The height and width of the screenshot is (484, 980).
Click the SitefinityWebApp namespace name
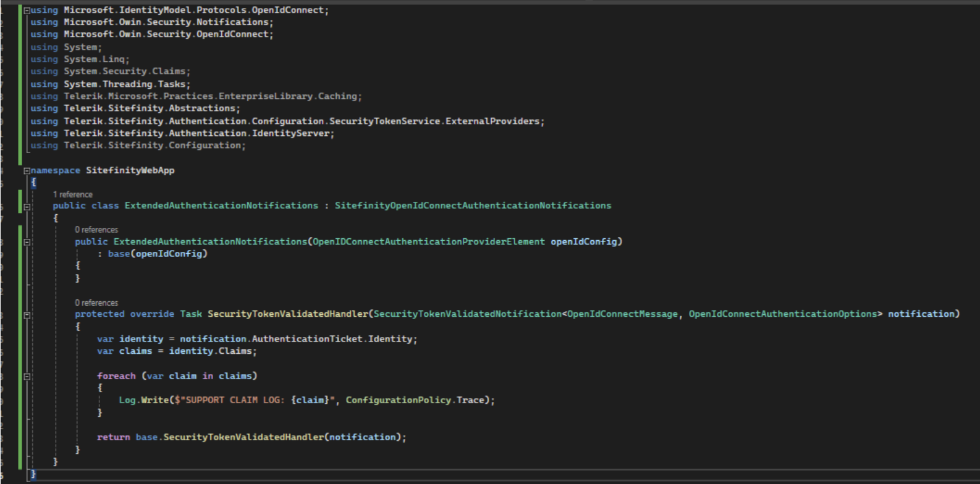pyautogui.click(x=130, y=170)
